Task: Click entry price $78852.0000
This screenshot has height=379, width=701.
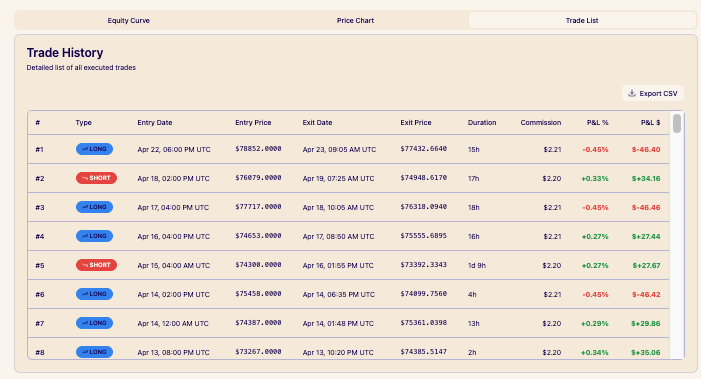Action: [x=258, y=149]
